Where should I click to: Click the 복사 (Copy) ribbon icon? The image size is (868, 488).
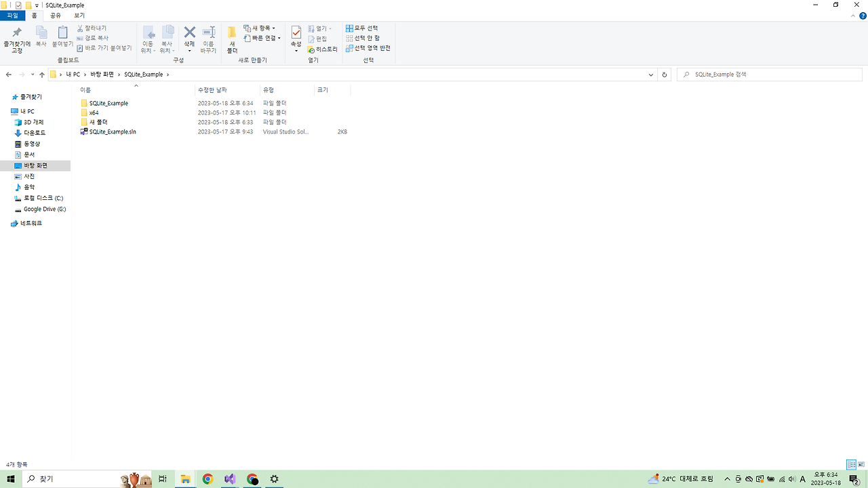[x=41, y=37]
